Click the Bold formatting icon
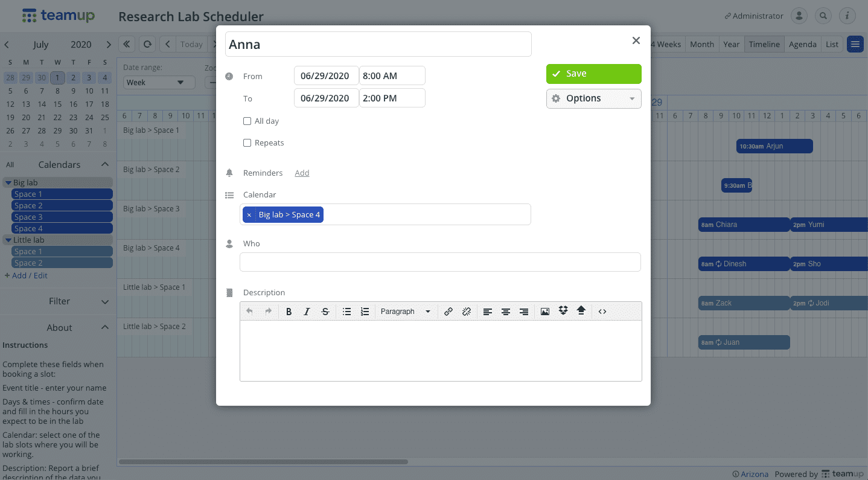868x480 pixels. 289,312
